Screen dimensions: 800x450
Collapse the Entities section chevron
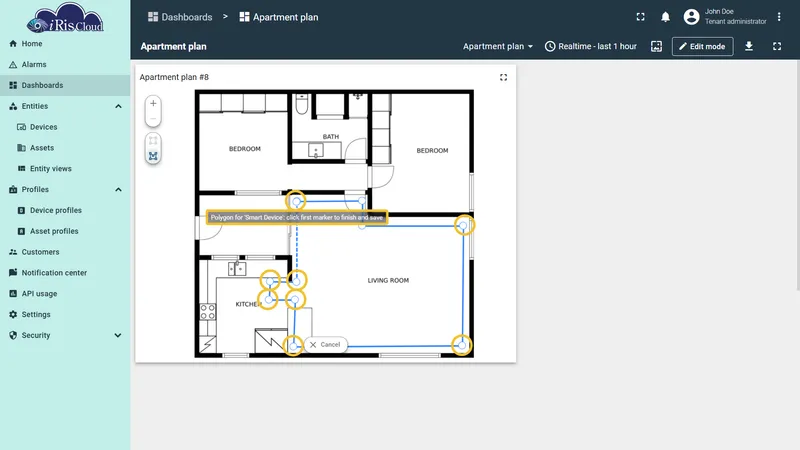coord(118,106)
